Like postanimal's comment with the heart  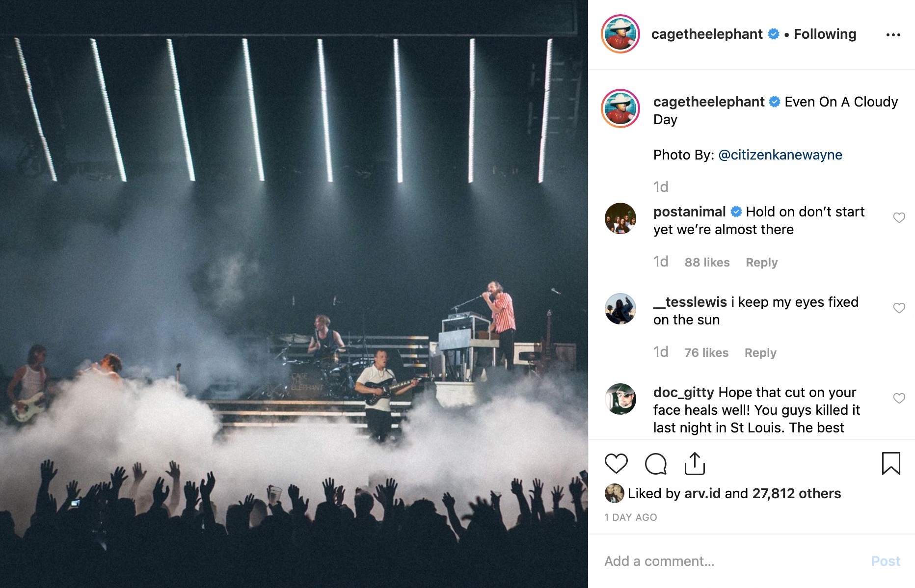click(x=899, y=217)
